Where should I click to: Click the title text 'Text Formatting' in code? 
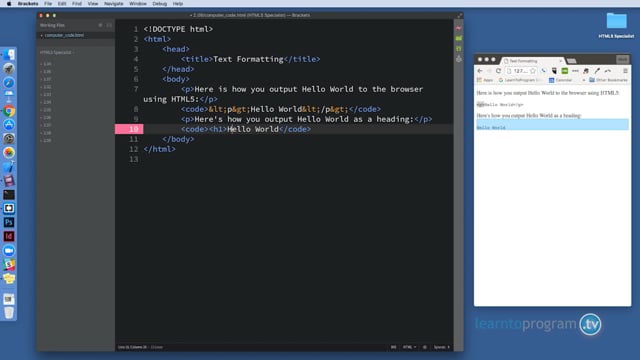tap(248, 59)
